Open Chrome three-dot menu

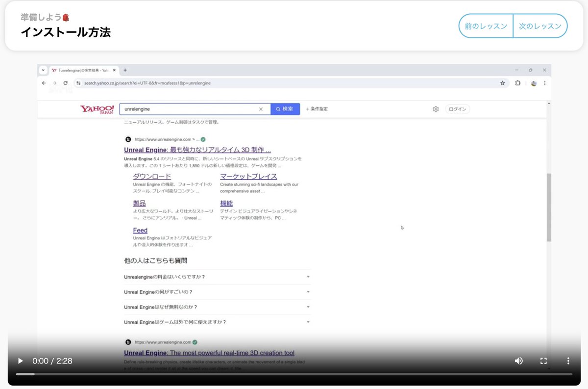coord(544,83)
